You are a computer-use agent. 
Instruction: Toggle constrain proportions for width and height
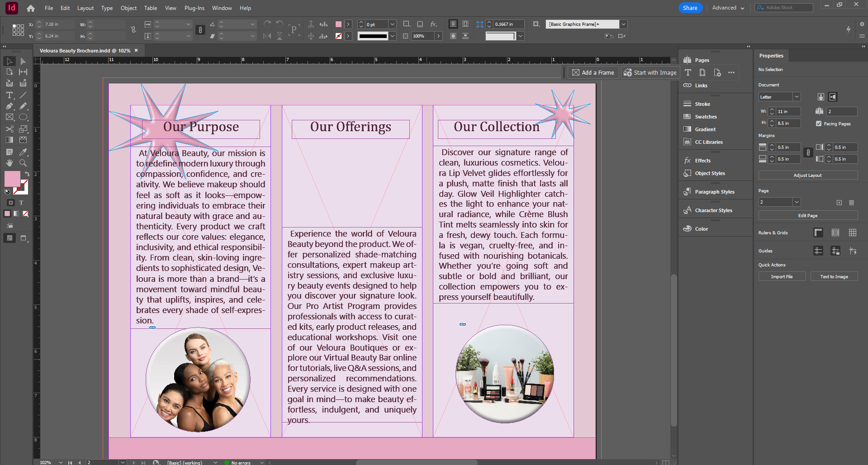point(133,30)
